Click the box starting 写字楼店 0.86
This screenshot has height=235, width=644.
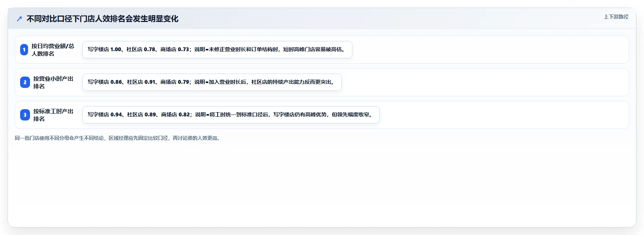click(212, 82)
